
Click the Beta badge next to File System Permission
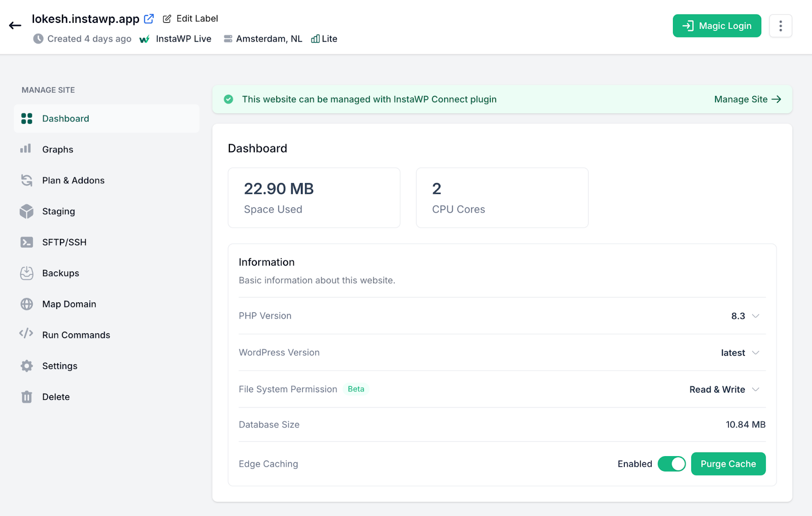356,389
